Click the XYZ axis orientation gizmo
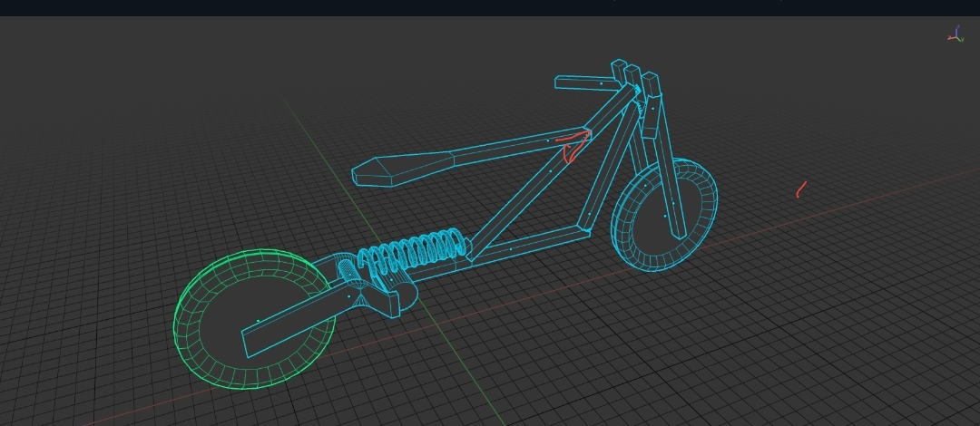Screen dimensions: 980x426 (955, 34)
